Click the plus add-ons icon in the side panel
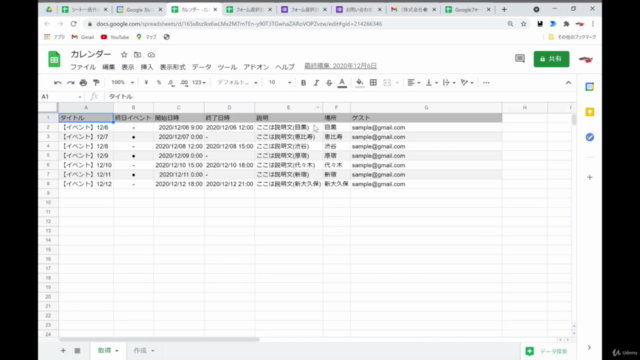 589,178
